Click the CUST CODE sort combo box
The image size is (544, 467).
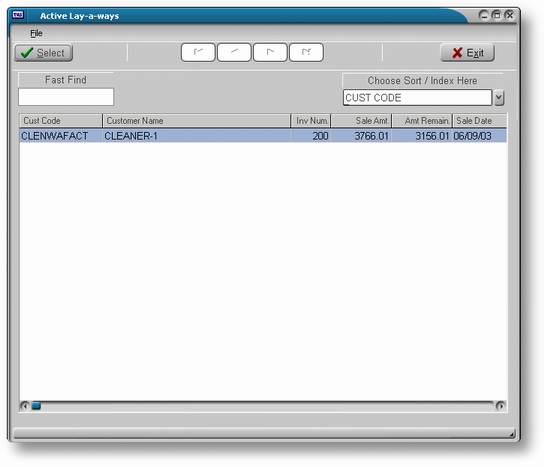pos(417,97)
